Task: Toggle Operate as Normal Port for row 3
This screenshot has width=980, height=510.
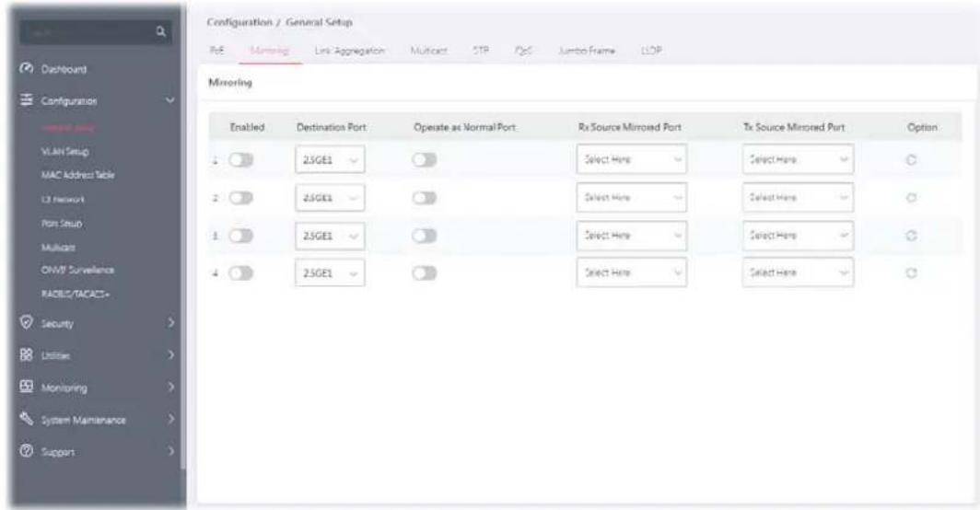Action: 425,236
